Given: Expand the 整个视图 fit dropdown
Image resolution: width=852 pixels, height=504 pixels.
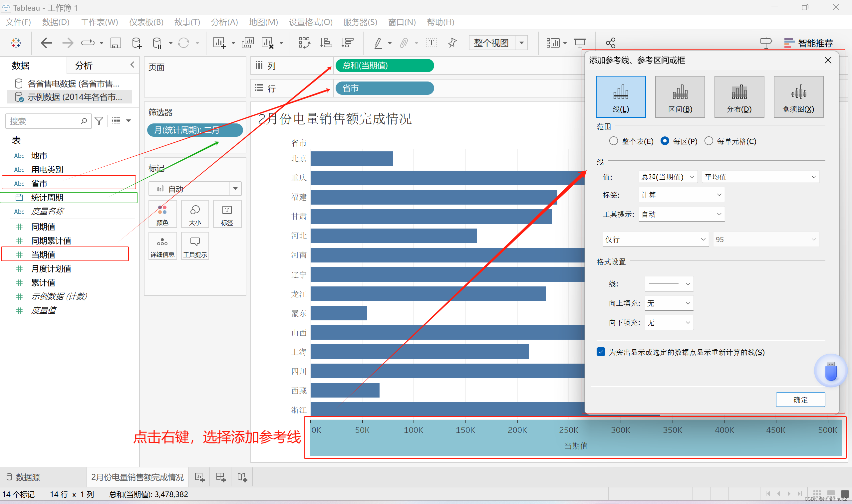Looking at the screenshot, I should 522,43.
